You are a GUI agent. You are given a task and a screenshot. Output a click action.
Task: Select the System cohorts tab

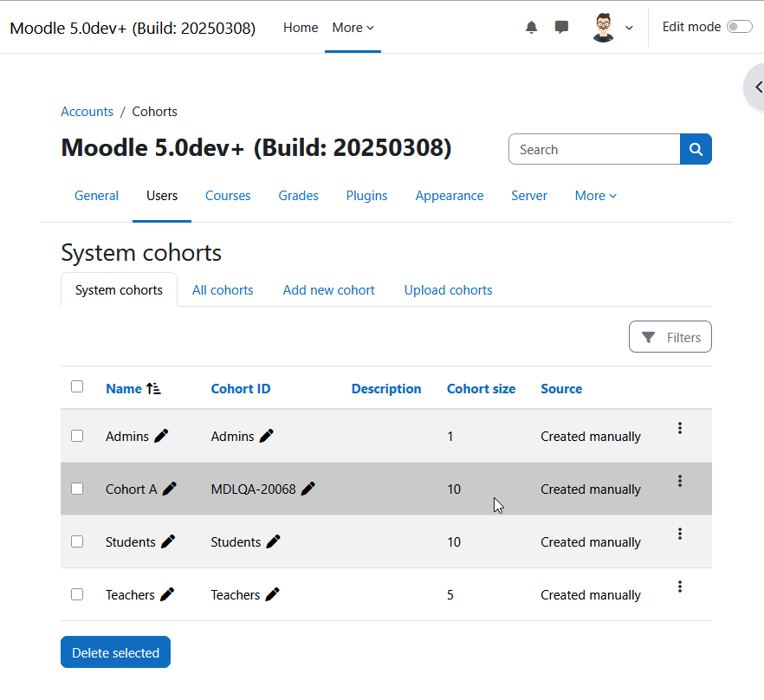click(119, 290)
